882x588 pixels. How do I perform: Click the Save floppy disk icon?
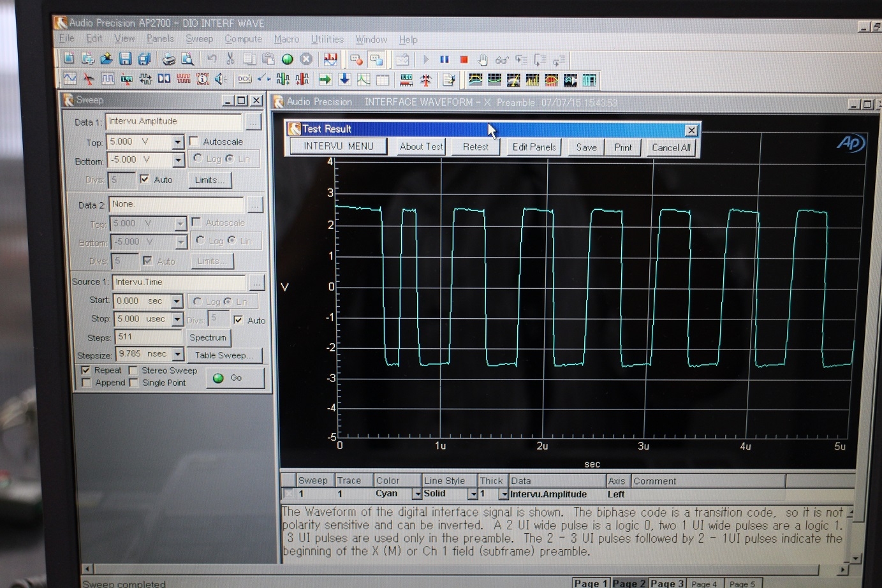coord(125,59)
